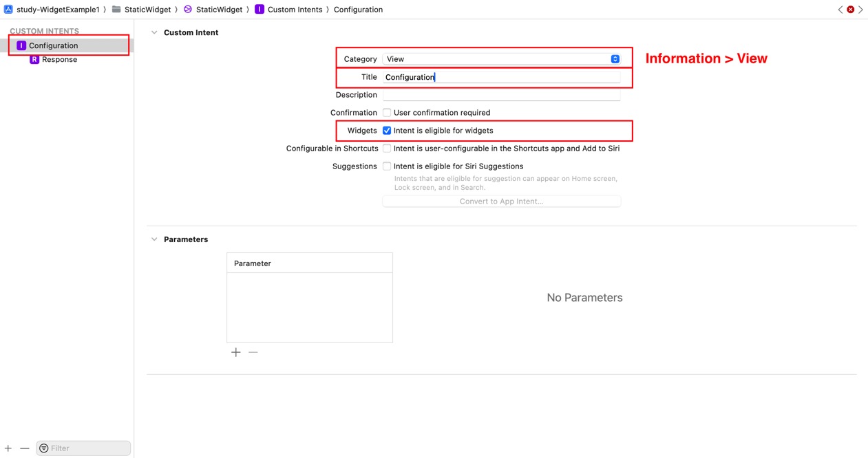
Task: Click the add intent plus icon at sidebar bottom
Action: 8,448
